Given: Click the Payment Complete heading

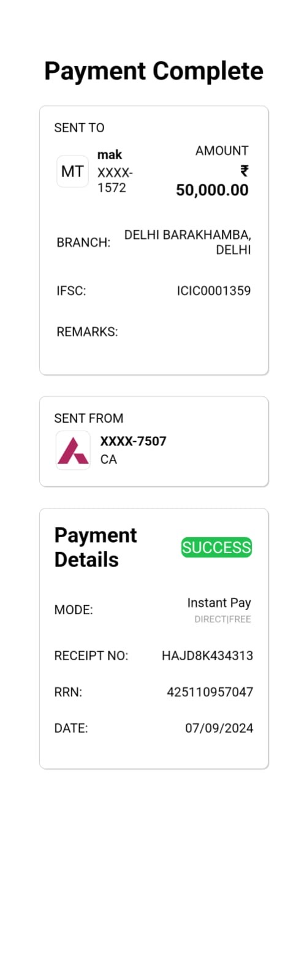Looking at the screenshot, I should [154, 71].
